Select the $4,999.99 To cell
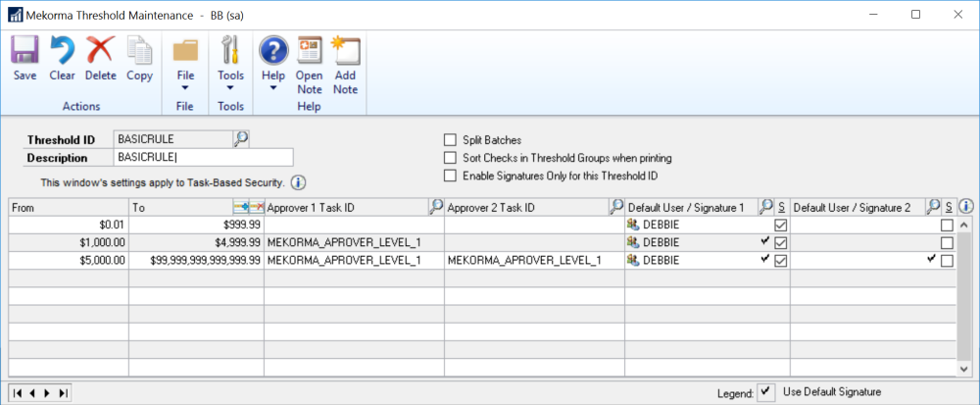This screenshot has width=980, height=405. (196, 243)
